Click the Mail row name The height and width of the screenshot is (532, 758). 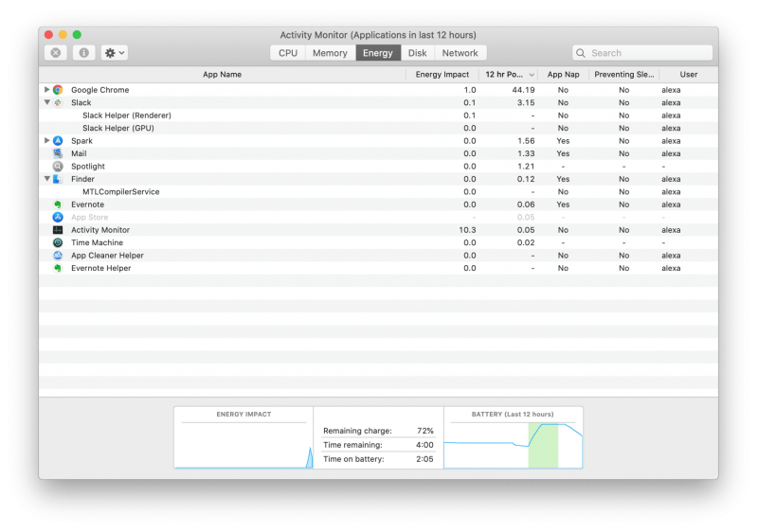79,153
